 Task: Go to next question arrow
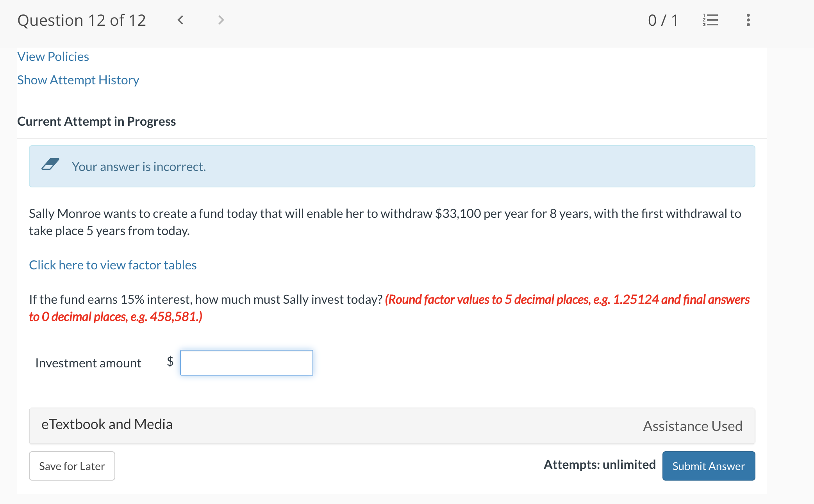pyautogui.click(x=221, y=20)
